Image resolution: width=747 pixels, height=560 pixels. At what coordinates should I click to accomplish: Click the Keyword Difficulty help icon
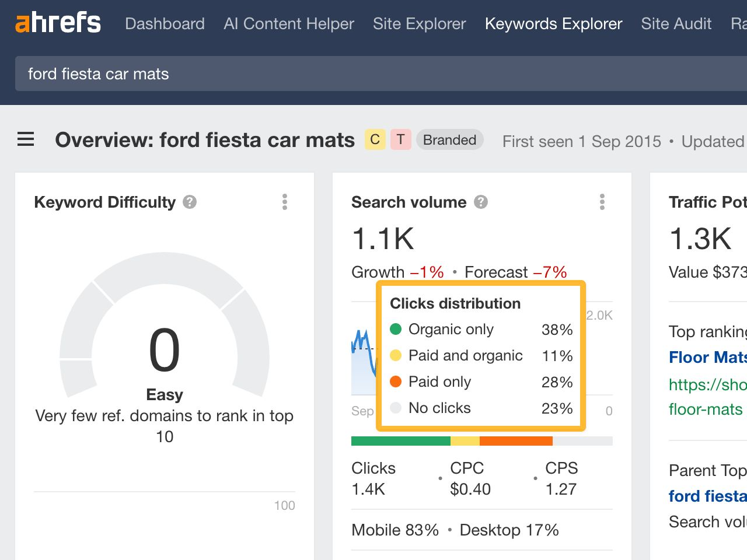[x=190, y=202]
